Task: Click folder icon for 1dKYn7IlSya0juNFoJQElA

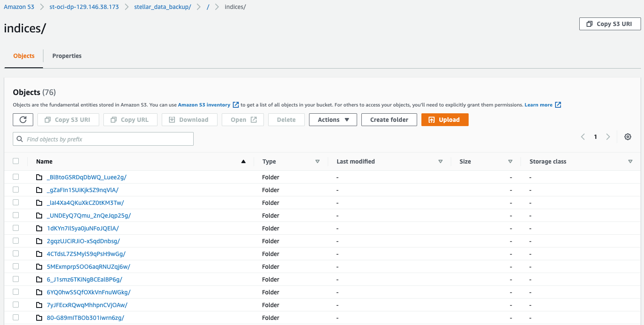Action: [x=39, y=228]
